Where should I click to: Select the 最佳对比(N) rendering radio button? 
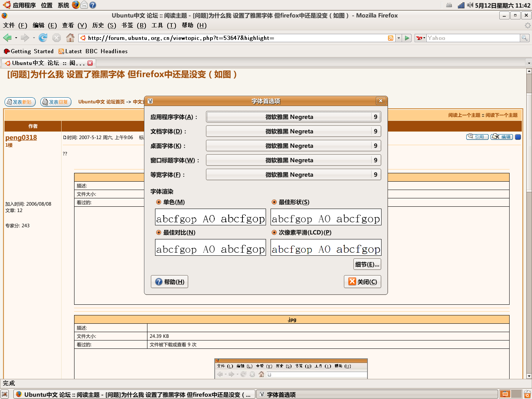[x=159, y=232]
